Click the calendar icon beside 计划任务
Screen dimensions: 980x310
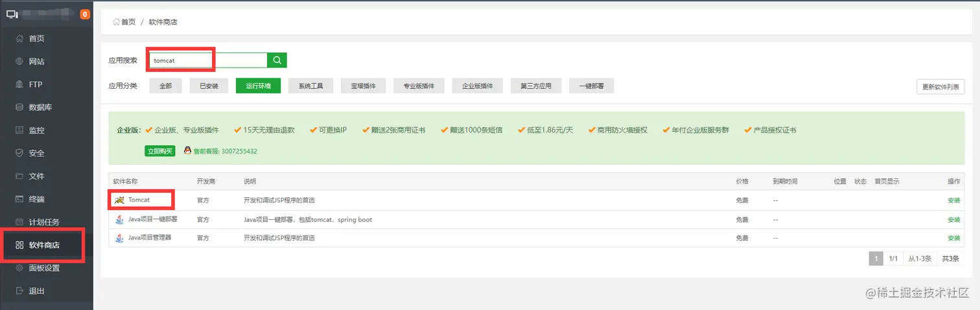(x=19, y=222)
